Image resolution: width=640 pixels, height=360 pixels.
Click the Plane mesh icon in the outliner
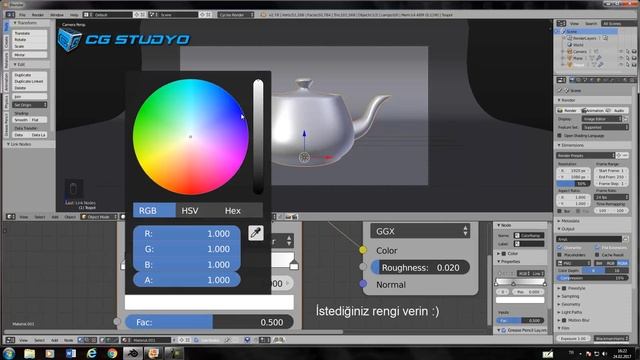click(x=569, y=58)
